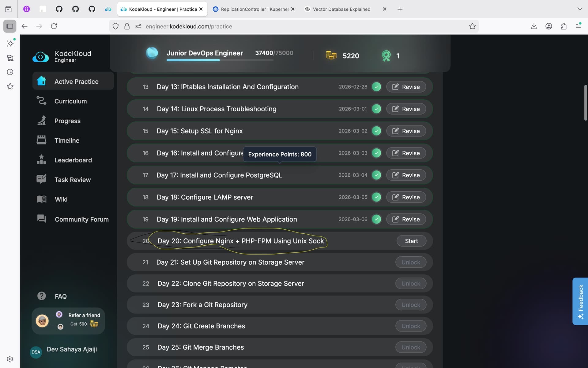588x368 pixels.
Task: Open the Curriculum sidebar icon
Action: point(41,101)
